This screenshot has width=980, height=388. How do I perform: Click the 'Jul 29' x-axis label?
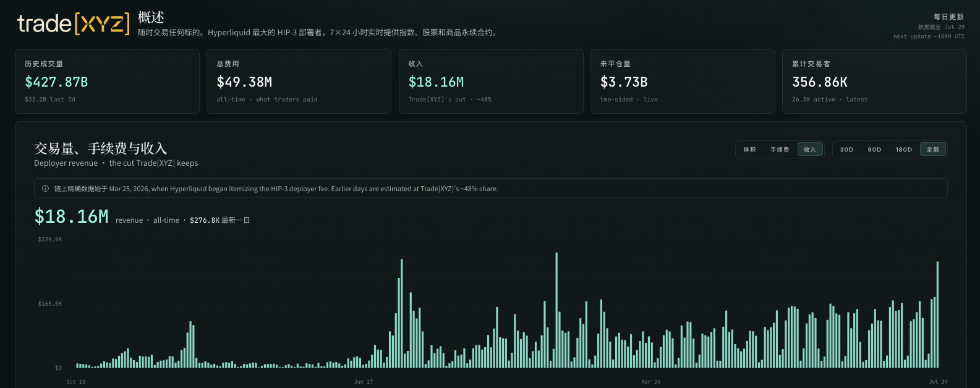[938, 382]
